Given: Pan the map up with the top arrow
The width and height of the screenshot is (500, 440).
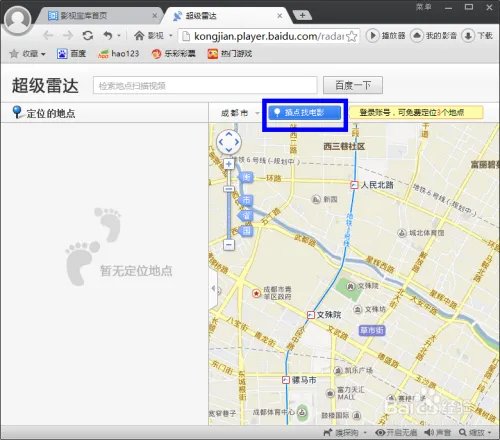Looking at the screenshot, I should (x=229, y=134).
